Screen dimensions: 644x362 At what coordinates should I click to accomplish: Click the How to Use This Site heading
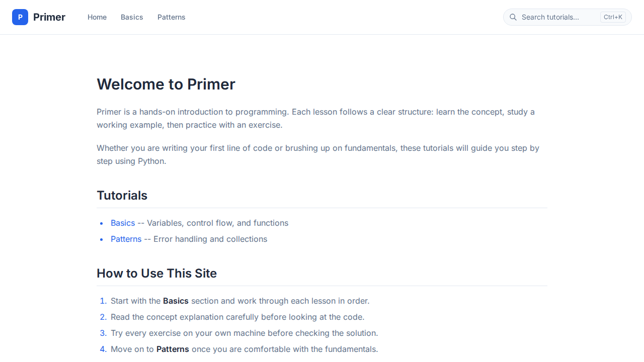pyautogui.click(x=156, y=273)
